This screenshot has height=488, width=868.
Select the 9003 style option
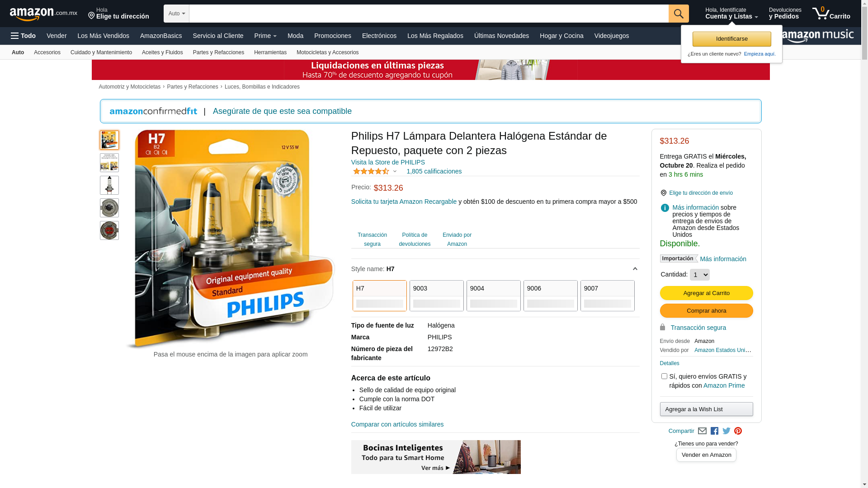(437, 296)
